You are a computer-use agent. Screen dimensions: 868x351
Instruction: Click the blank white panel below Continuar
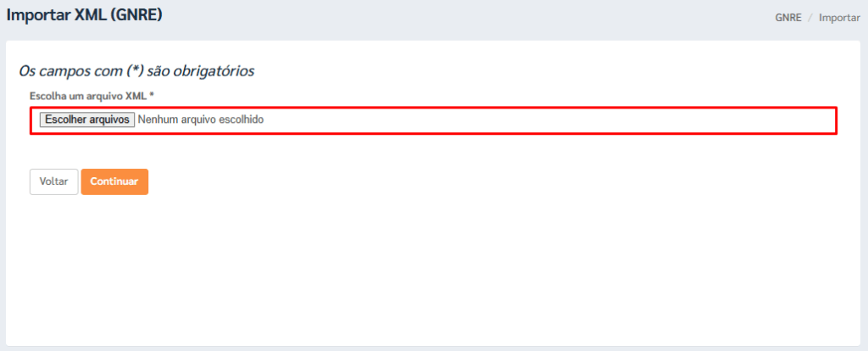click(424, 271)
